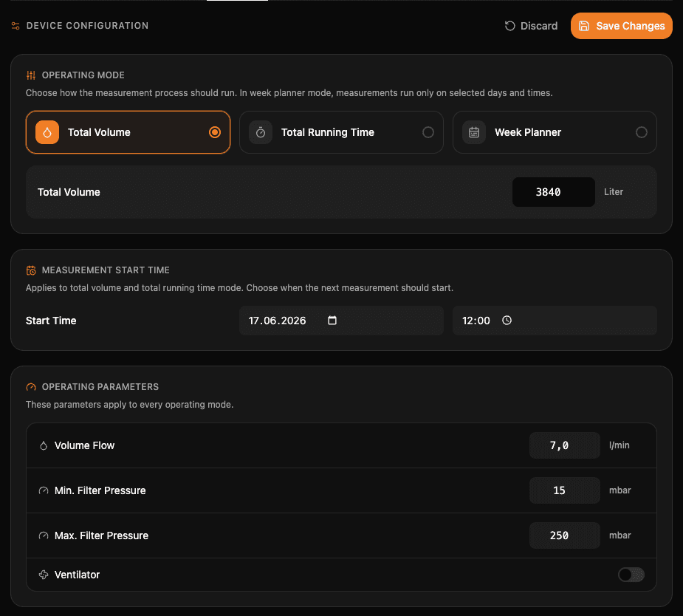This screenshot has height=616, width=683.
Task: Click the Max. Filter Pressure 250 field
Action: point(565,535)
